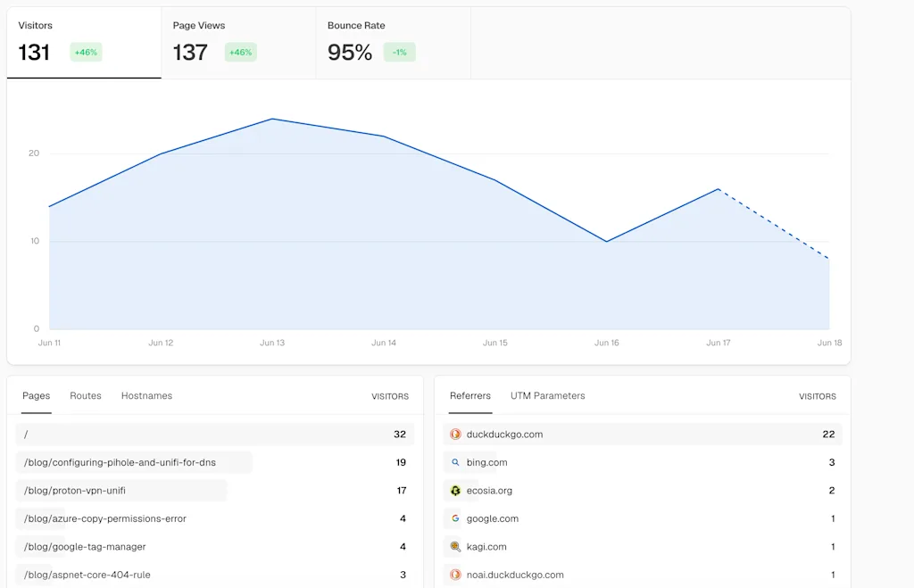
Task: Switch to the Referrers tab
Action: 470,395
